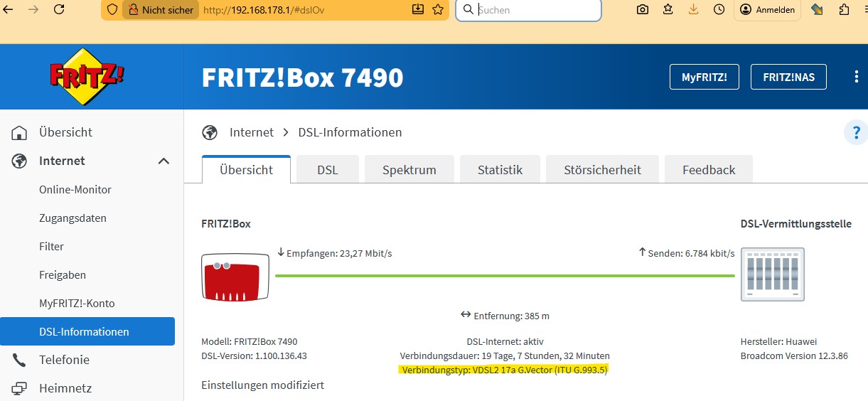Click the Suchen search field
Viewport: 868px width, 401px height.
pyautogui.click(x=528, y=10)
